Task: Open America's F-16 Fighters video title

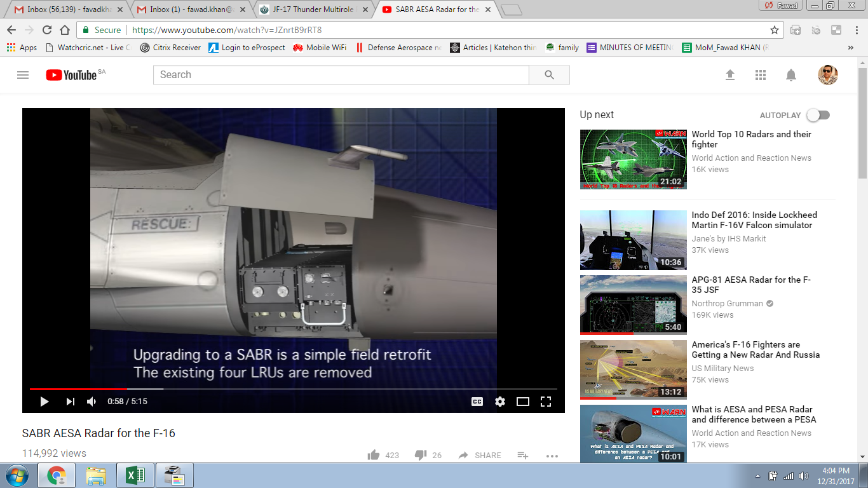Action: pyautogui.click(x=756, y=349)
